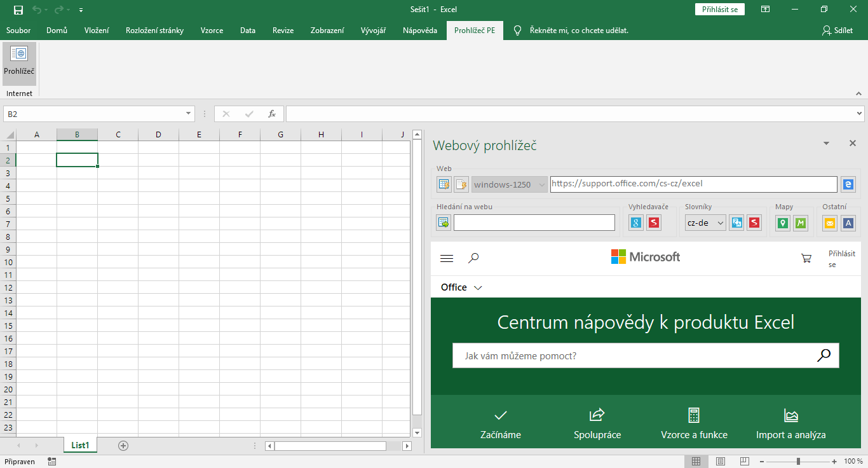Switch to Page Layout view icon
868x468 pixels.
721,461
